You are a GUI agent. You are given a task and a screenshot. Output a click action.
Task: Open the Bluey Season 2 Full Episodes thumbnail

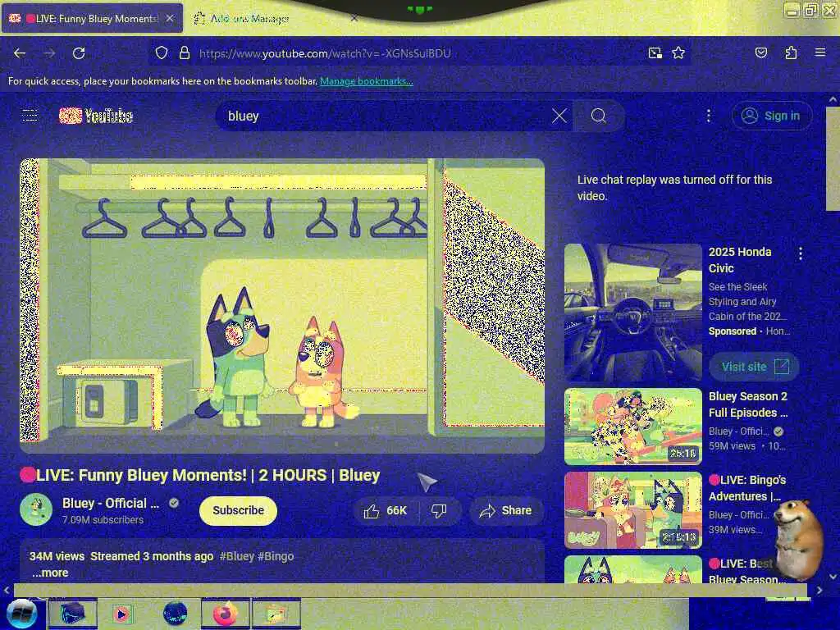click(x=632, y=427)
